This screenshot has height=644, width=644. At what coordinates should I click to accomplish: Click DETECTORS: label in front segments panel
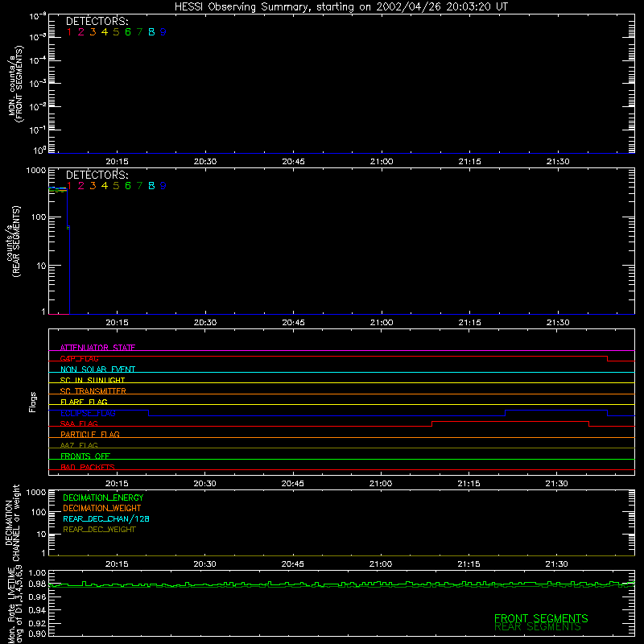pyautogui.click(x=97, y=22)
